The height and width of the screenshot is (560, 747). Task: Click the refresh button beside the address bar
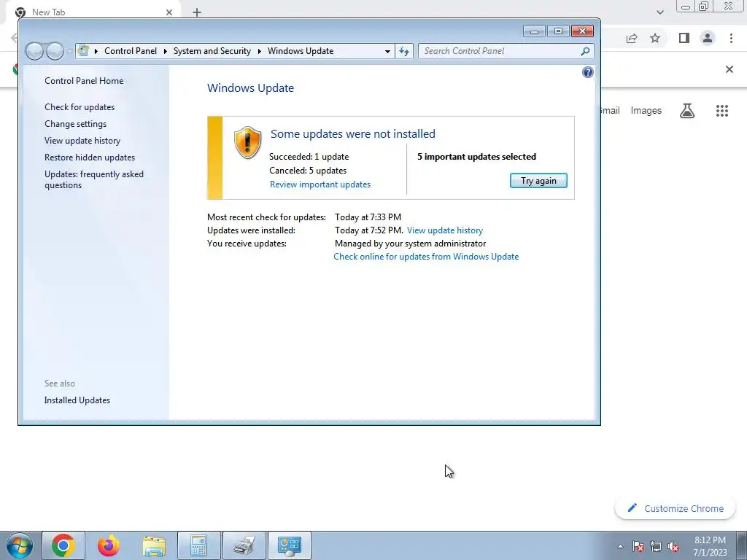tap(404, 51)
